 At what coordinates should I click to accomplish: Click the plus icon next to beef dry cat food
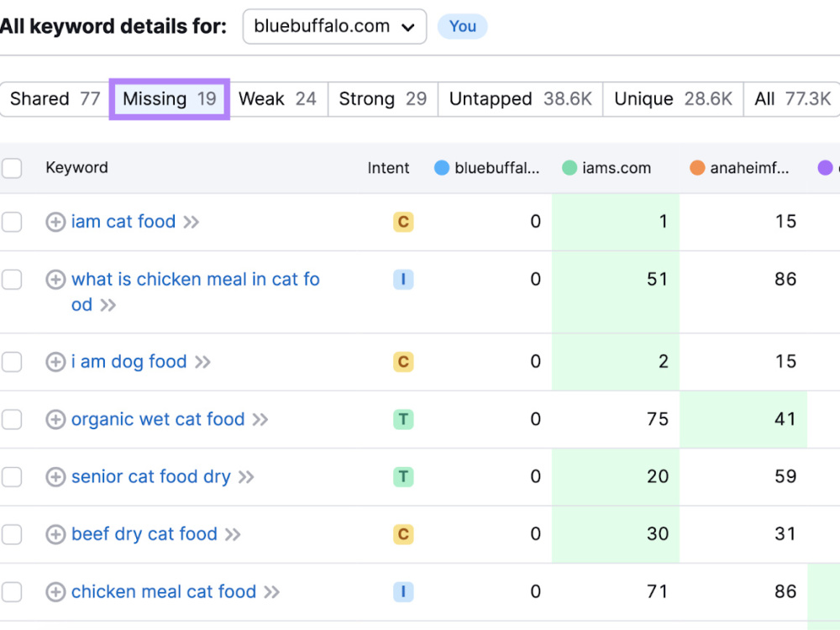(55, 534)
